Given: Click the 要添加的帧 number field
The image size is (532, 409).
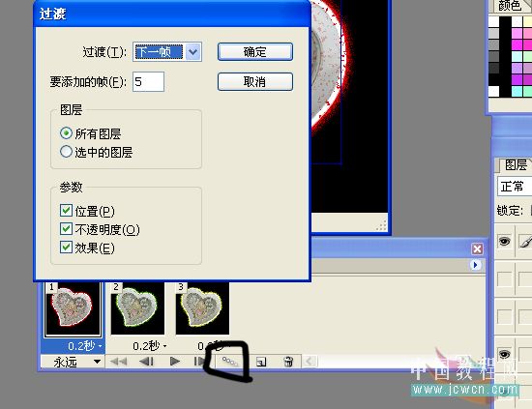Looking at the screenshot, I should (148, 82).
